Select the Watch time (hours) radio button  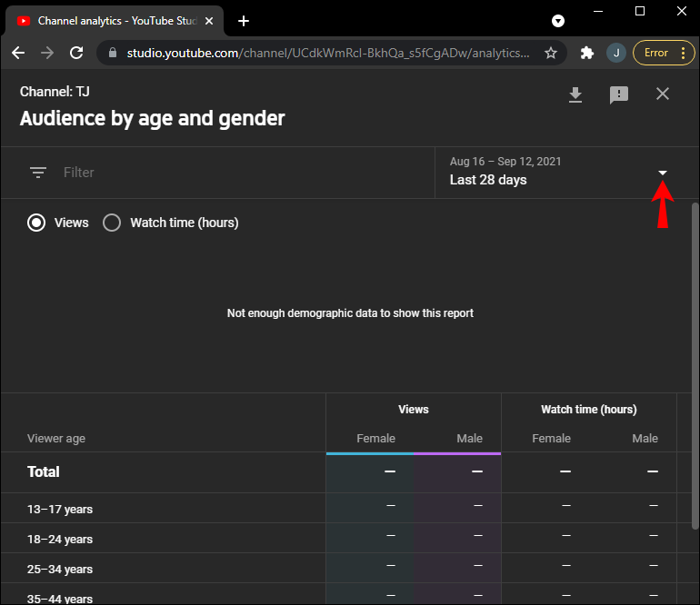[x=112, y=223]
